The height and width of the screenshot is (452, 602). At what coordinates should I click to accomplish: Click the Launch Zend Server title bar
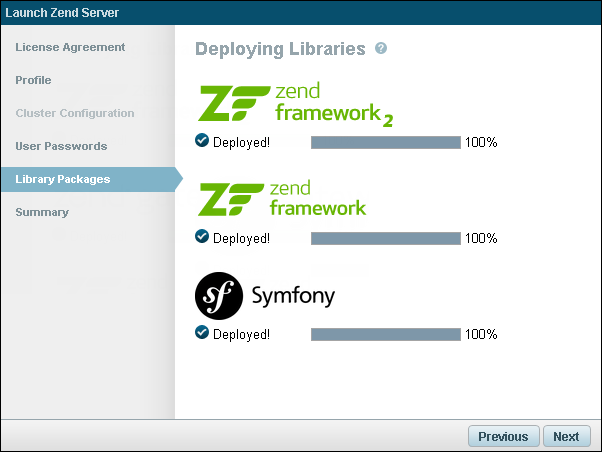300,11
